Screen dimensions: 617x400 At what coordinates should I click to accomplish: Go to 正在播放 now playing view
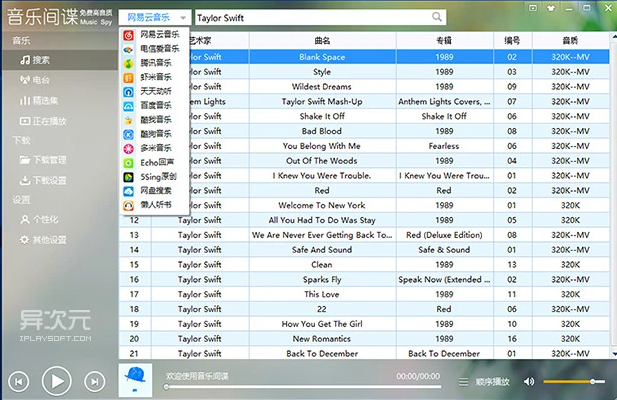pyautogui.click(x=43, y=121)
